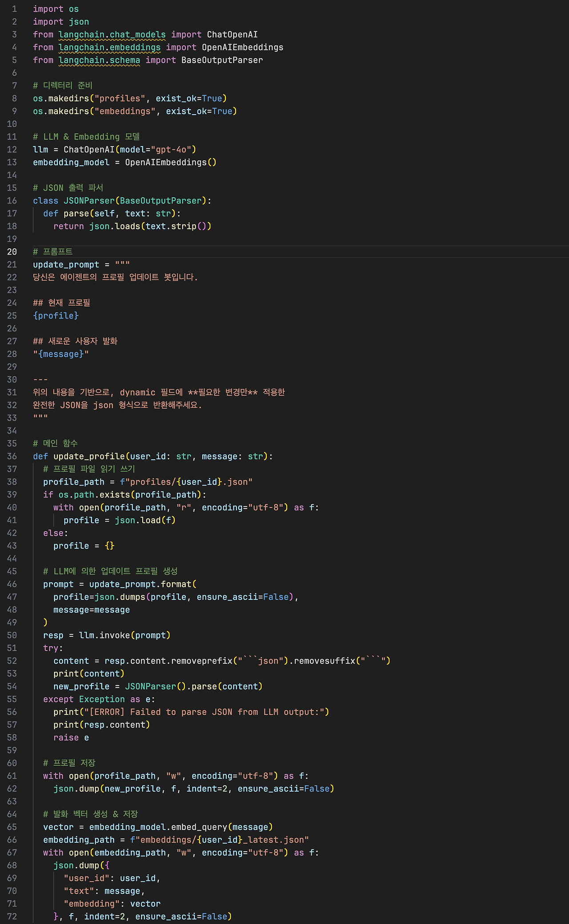This screenshot has height=924, width=569.
Task: Click the "w" mode string on line 61
Action: [x=174, y=776]
